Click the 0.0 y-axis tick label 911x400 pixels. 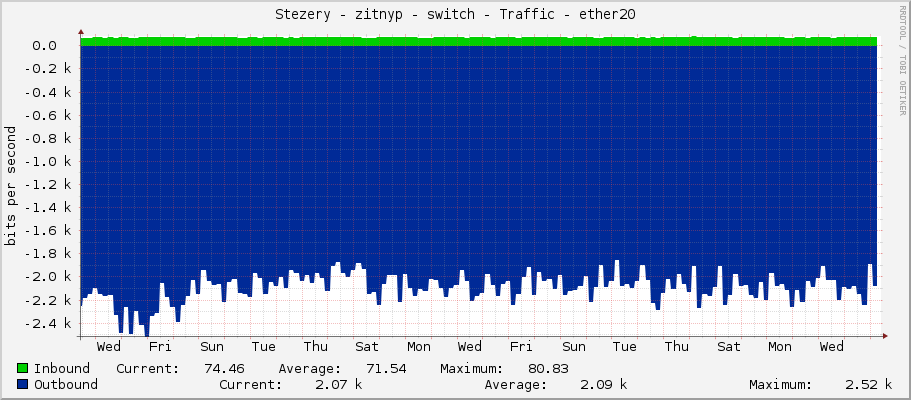(44, 45)
